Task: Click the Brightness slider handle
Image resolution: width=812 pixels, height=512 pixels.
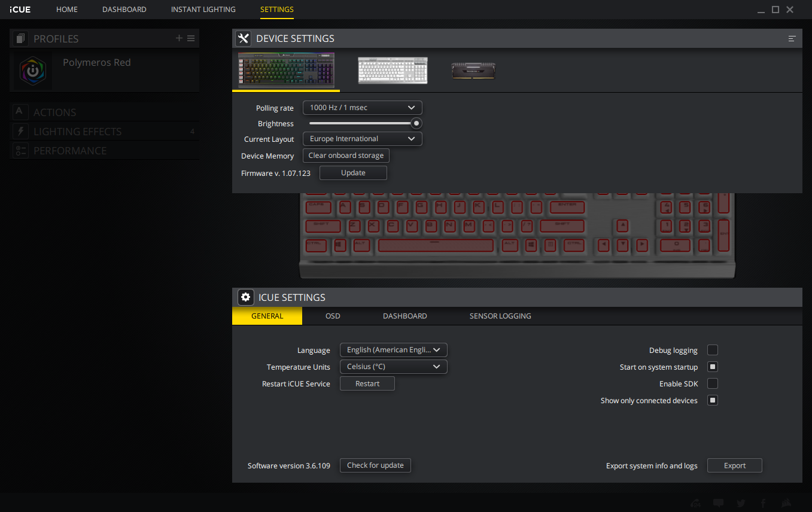Action: click(416, 124)
